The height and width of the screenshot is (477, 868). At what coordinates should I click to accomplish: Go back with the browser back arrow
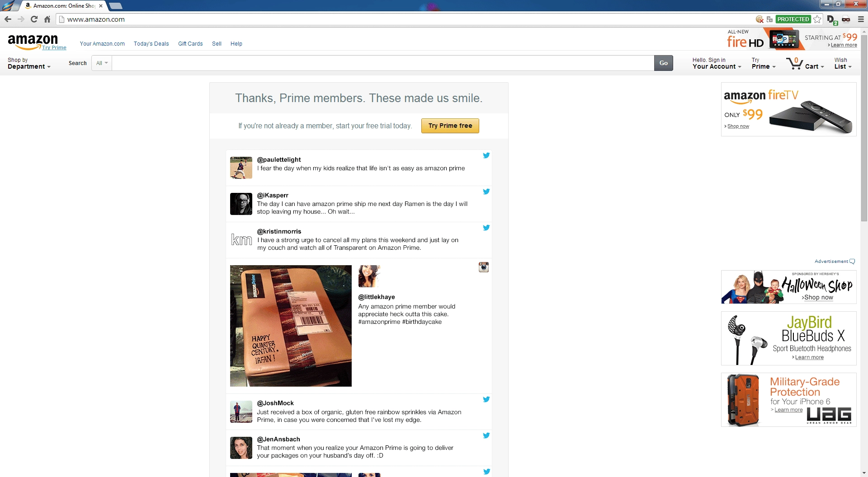(x=8, y=19)
